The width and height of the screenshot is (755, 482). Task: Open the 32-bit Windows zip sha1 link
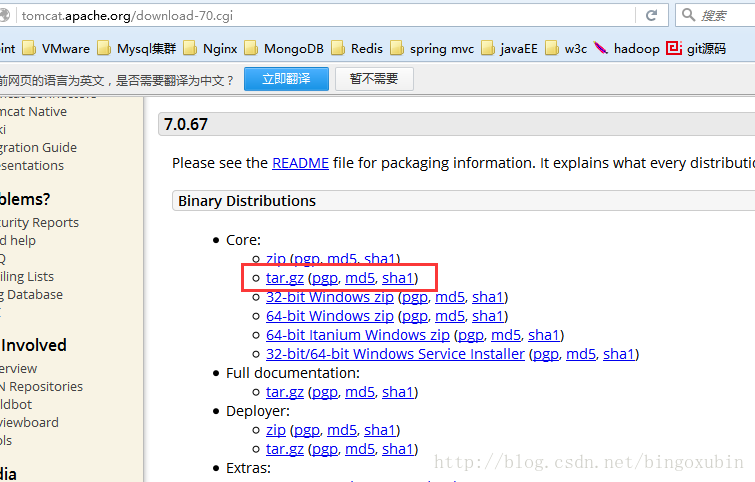(x=488, y=297)
